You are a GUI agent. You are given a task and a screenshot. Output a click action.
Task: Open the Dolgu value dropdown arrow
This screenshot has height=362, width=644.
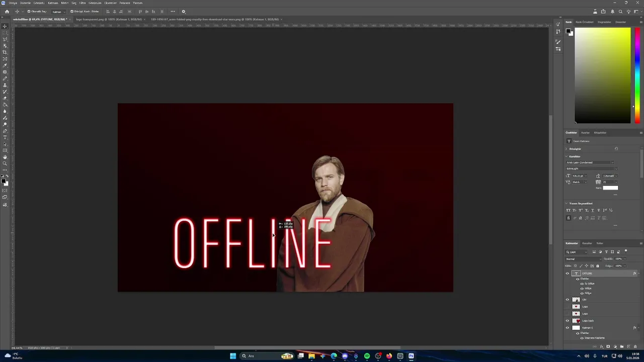pyautogui.click(x=625, y=266)
